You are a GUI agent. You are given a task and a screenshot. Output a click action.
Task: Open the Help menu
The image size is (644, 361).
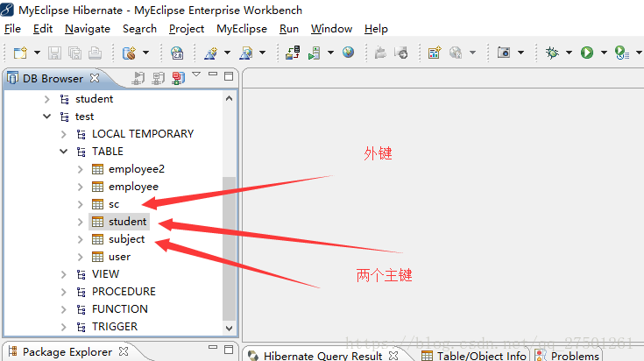click(x=376, y=29)
